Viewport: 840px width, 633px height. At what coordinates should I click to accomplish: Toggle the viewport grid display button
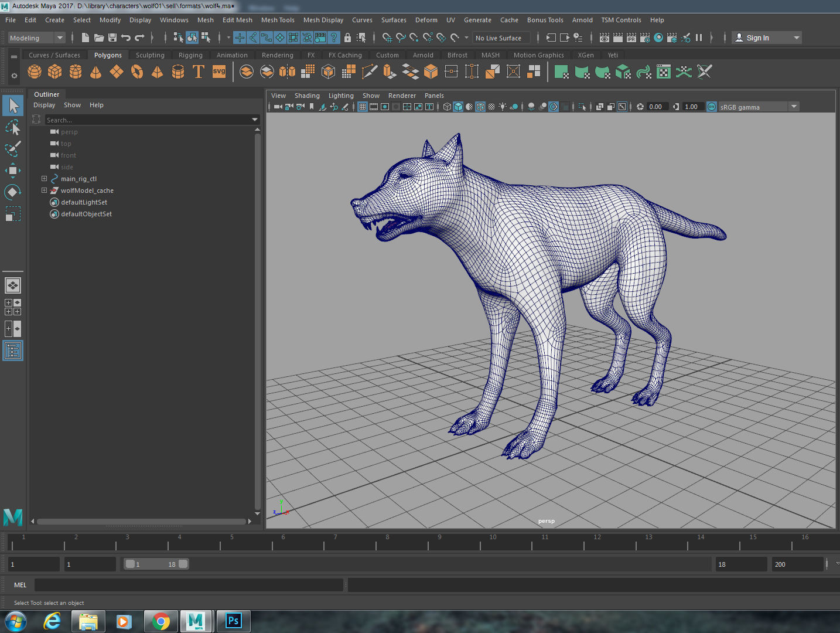(x=363, y=107)
